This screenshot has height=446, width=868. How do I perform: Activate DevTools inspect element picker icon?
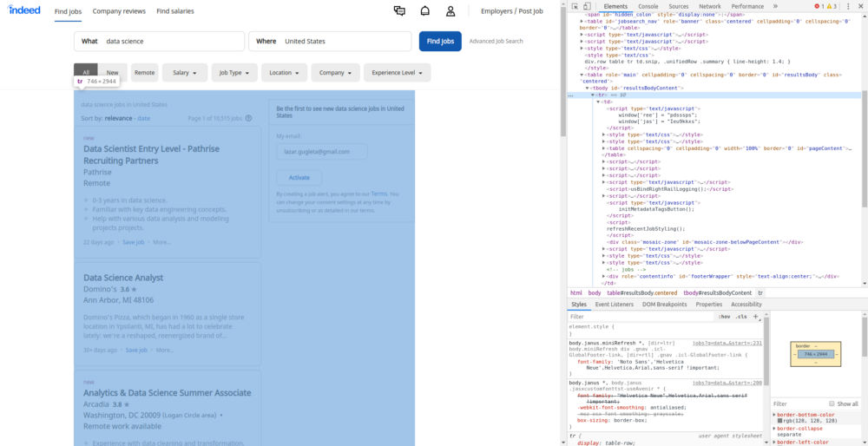[575, 6]
